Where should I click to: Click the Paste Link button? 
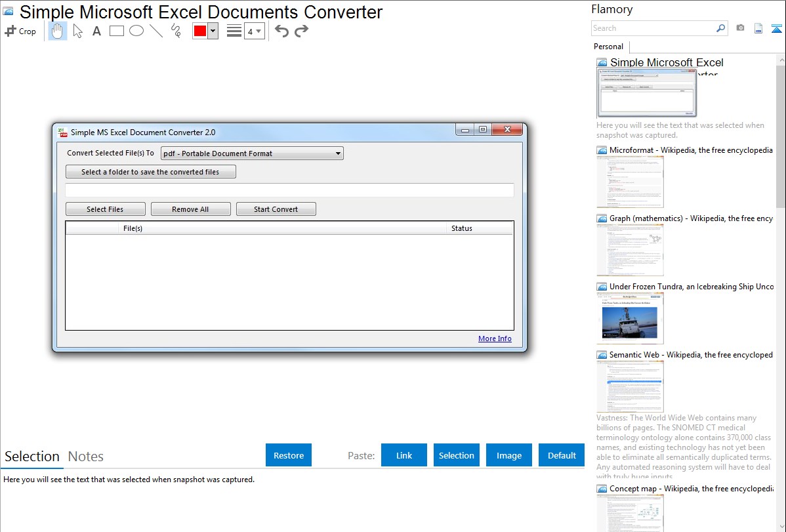[404, 455]
